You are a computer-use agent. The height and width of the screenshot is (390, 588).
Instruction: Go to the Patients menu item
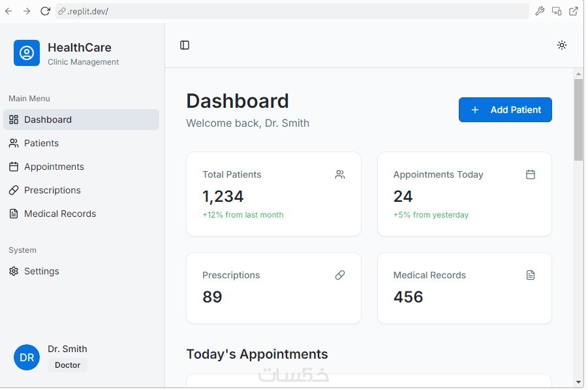tap(41, 143)
